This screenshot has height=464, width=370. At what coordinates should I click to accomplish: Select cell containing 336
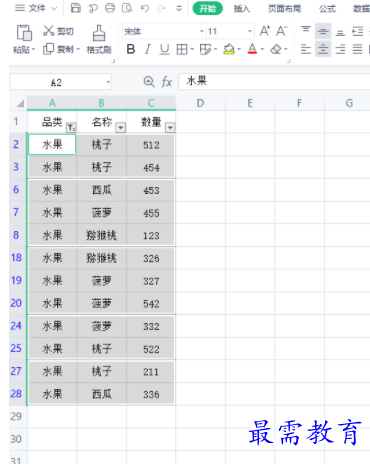point(151,394)
